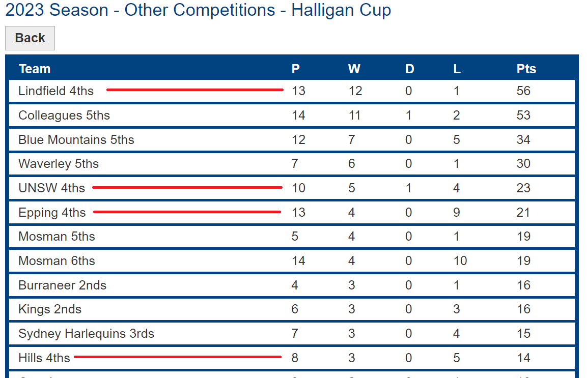The width and height of the screenshot is (588, 378).
Task: Click the Mosman 6ths team name
Action: 57,261
